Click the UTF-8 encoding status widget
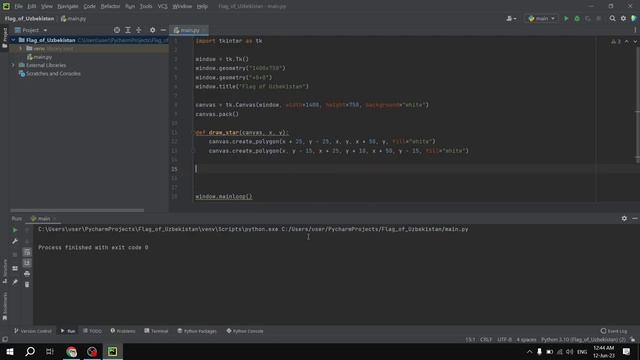Viewport: 640px width, 360px height. (x=504, y=340)
